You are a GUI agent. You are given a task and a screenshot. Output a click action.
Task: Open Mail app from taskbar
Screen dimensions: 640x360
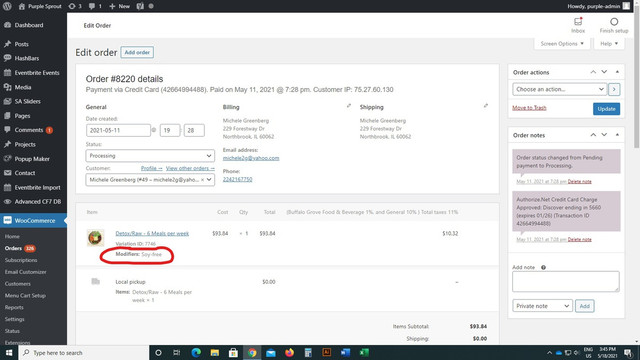pos(271,353)
